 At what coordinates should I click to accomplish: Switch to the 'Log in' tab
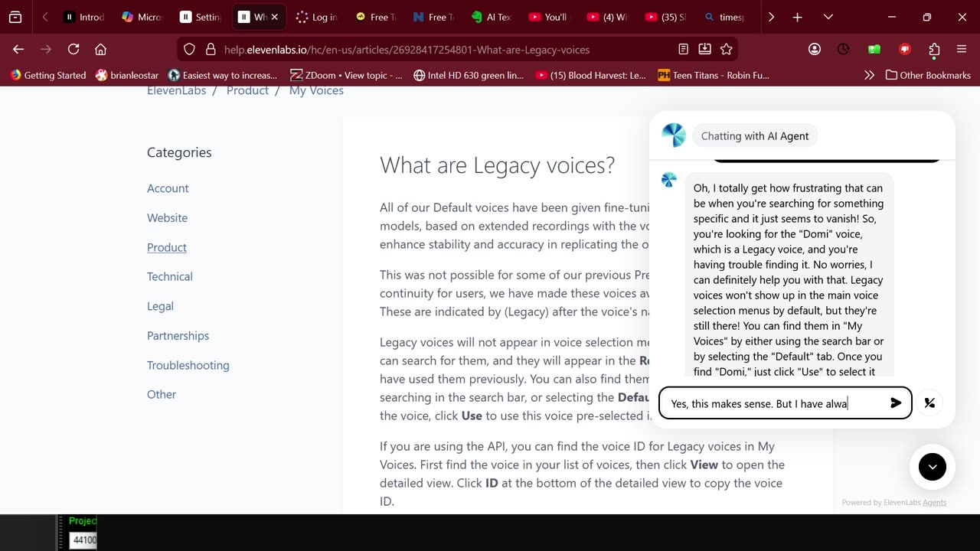pyautogui.click(x=317, y=17)
